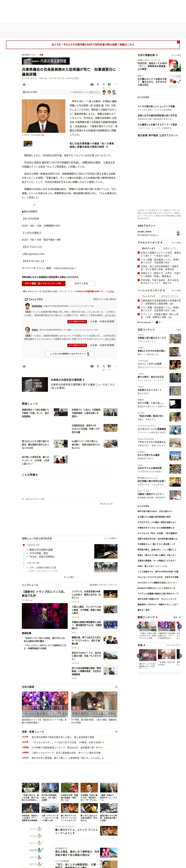Viewport: 186px width, 868px height.
Task: Click next arrow on 動画ランキング carousel
Action: click(180, 626)
